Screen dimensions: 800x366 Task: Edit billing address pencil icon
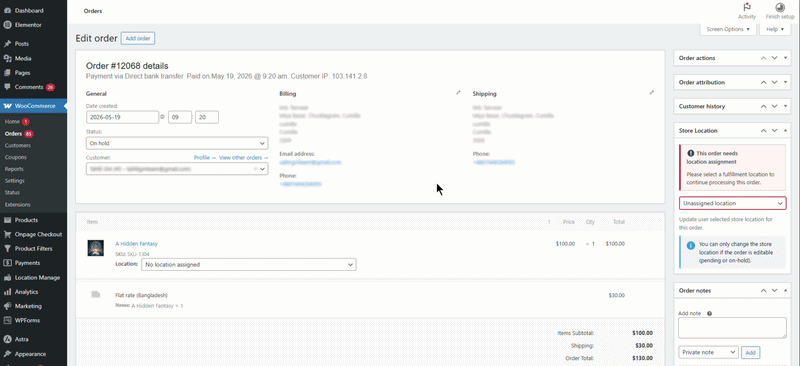click(458, 93)
